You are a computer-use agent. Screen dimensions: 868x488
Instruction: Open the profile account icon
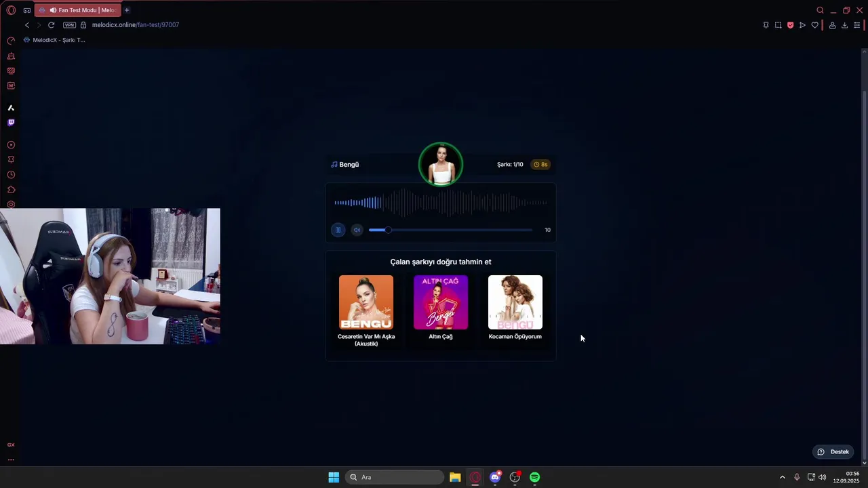coord(832,25)
